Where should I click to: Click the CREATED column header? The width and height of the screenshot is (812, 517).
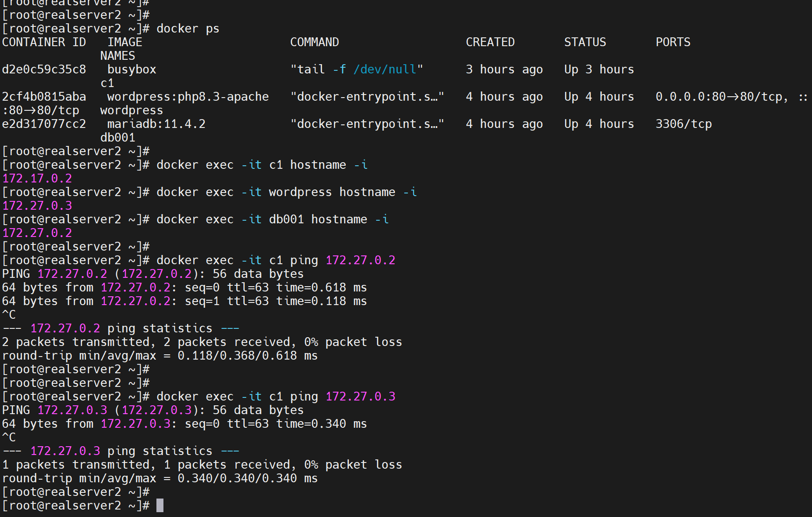coord(490,42)
